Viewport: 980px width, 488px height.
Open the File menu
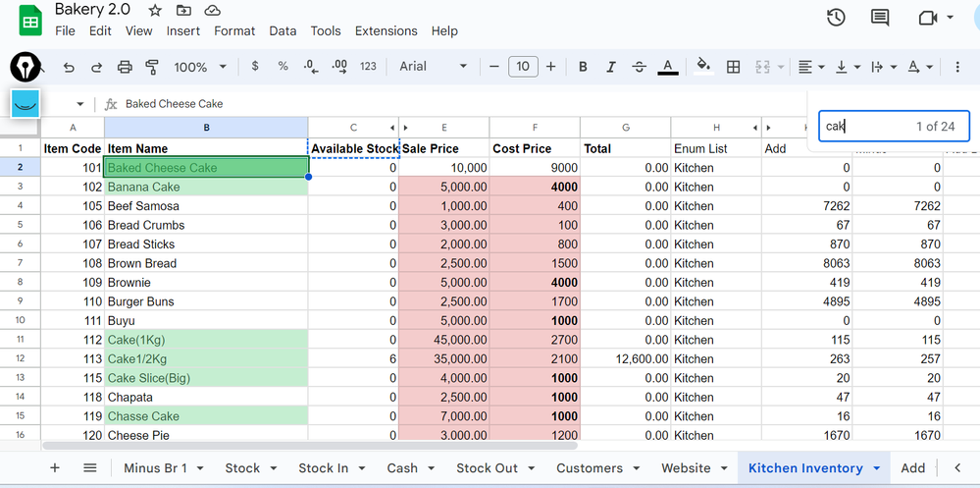[65, 30]
